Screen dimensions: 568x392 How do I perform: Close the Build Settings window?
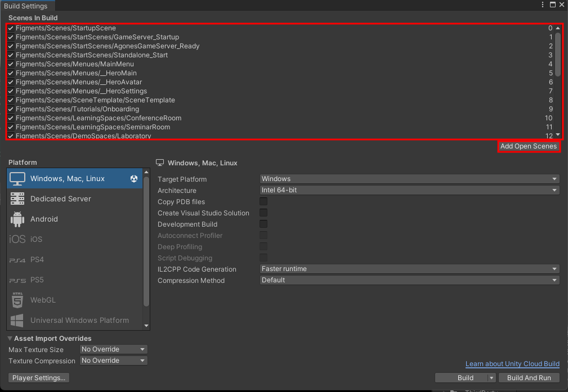[x=562, y=4]
